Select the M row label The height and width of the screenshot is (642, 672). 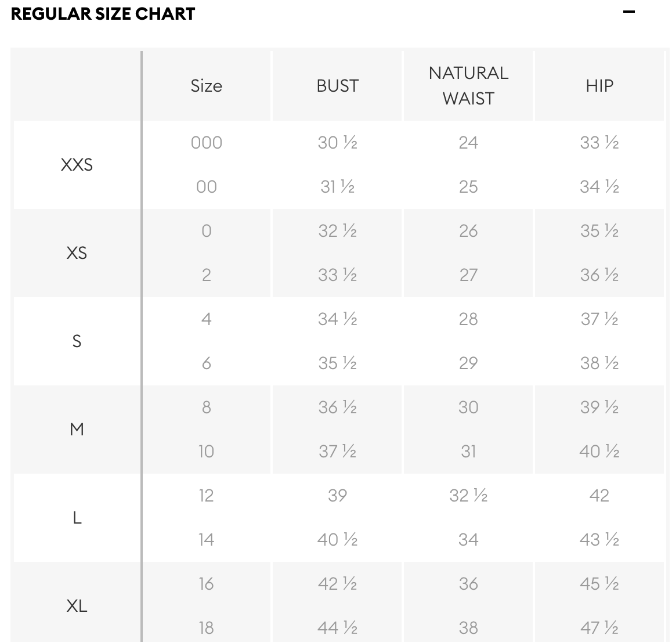(77, 430)
